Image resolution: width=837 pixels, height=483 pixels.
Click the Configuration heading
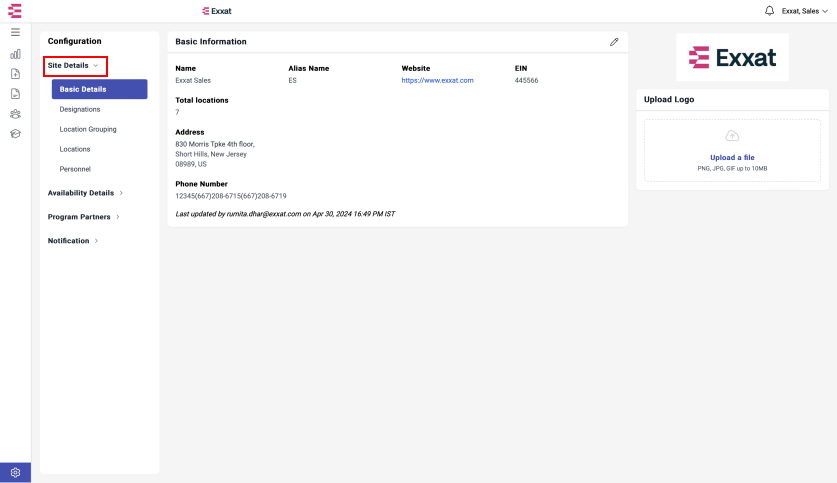(x=74, y=41)
